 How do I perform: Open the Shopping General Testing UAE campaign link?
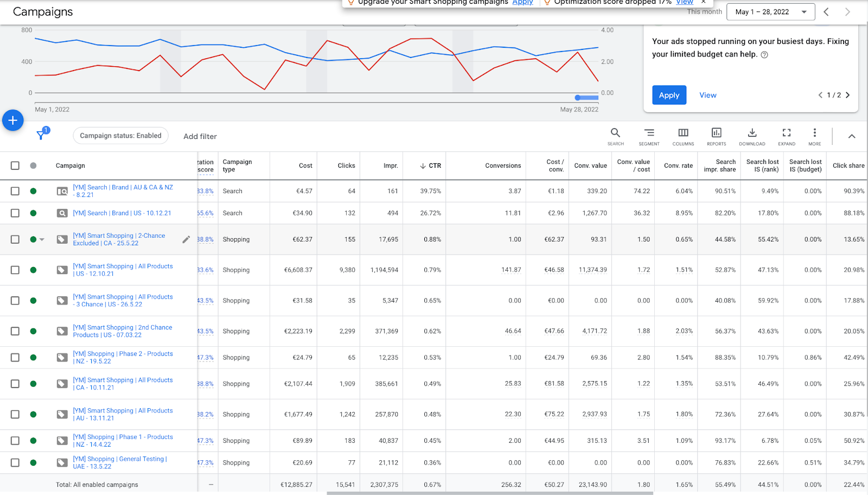[120, 463]
